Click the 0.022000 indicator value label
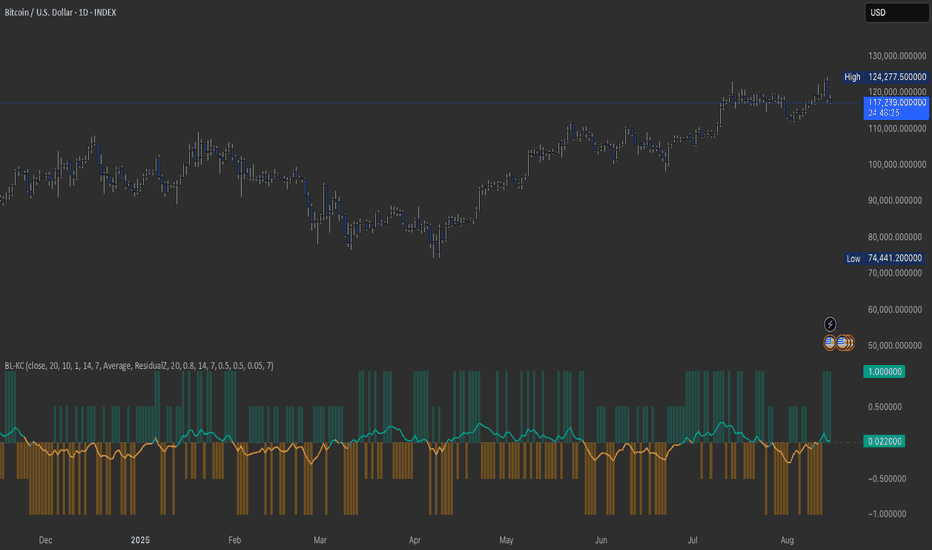Viewport: 932px width, 550px height. tap(884, 441)
